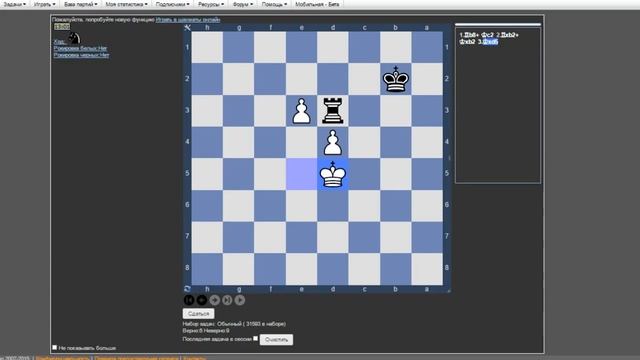This screenshot has height=360, width=640.
Task: Open the Задачи menu
Action: [15, 4]
